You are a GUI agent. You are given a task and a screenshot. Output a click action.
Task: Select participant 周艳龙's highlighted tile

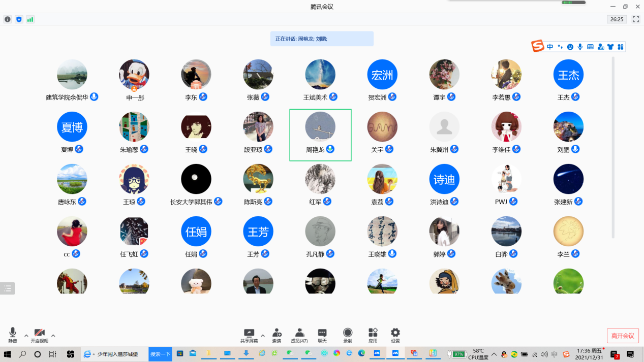coord(320,135)
